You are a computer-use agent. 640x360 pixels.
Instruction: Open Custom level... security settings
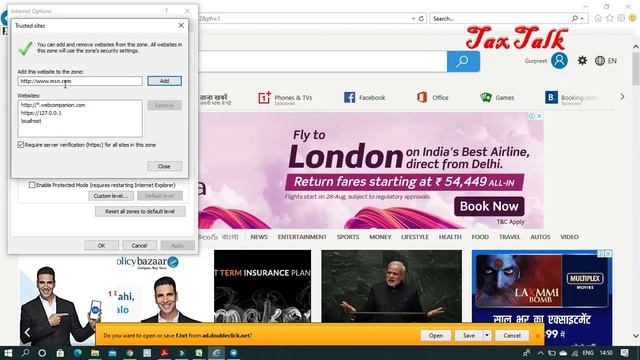pyautogui.click(x=111, y=196)
